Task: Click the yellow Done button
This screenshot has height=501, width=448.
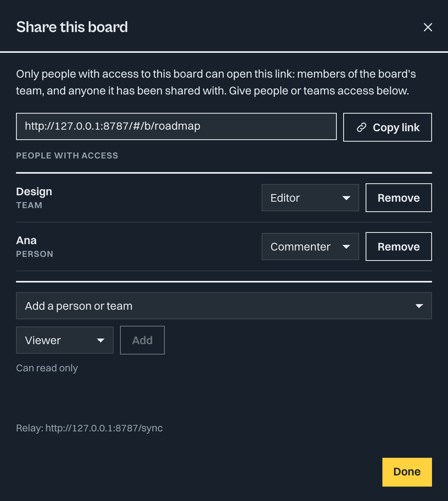Action: point(407,472)
